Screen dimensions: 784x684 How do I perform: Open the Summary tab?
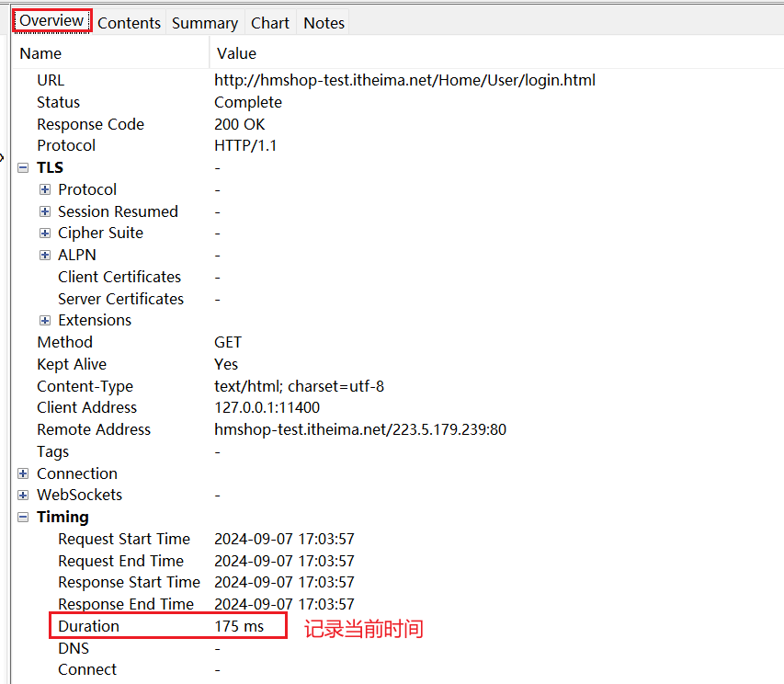(205, 23)
